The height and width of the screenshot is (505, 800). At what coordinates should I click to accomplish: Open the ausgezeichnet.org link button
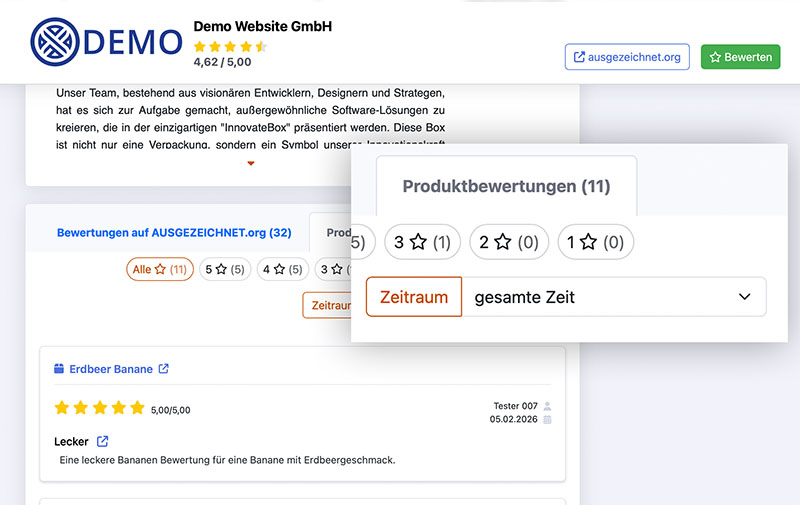pos(628,57)
